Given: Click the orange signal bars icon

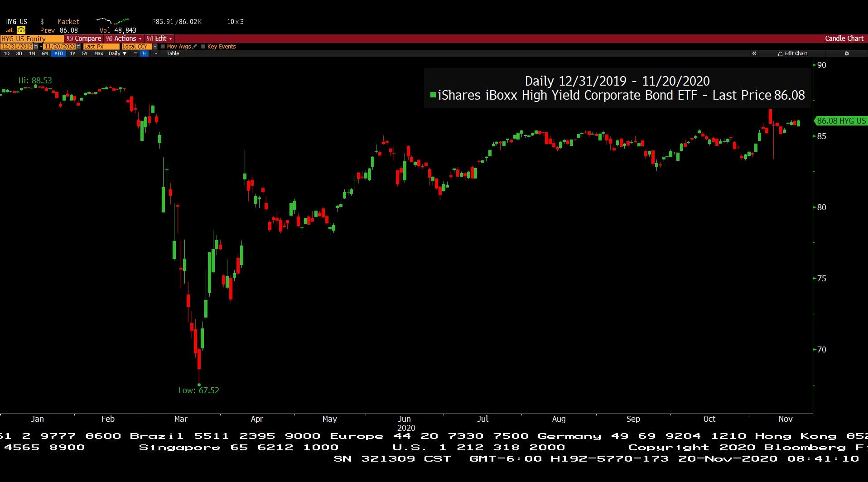Looking at the screenshot, I should (9, 30).
